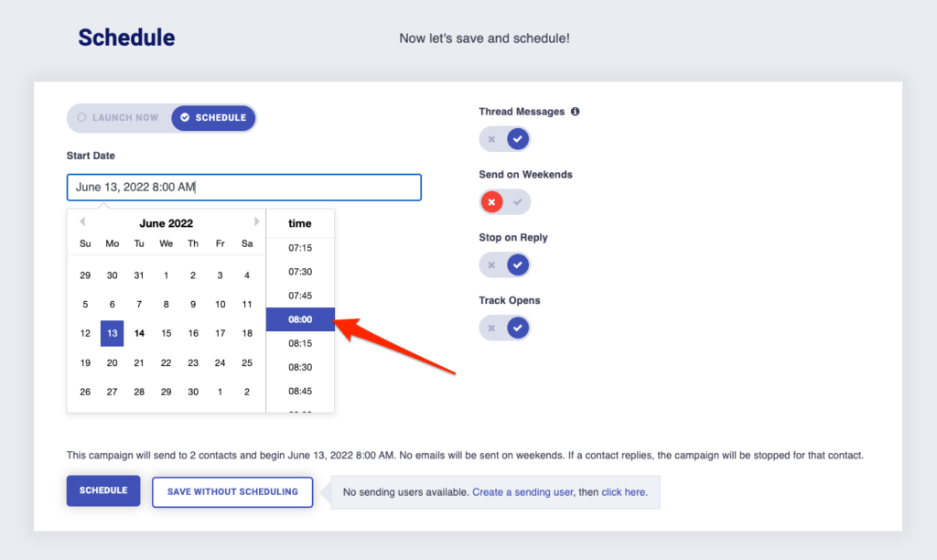Viewport: 937px width, 560px height.
Task: Select June 23 in the calendar
Action: (x=193, y=362)
